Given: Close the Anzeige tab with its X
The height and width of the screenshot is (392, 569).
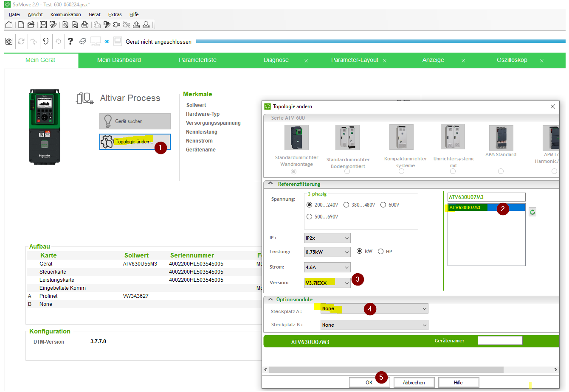Looking at the screenshot, I should [463, 61].
